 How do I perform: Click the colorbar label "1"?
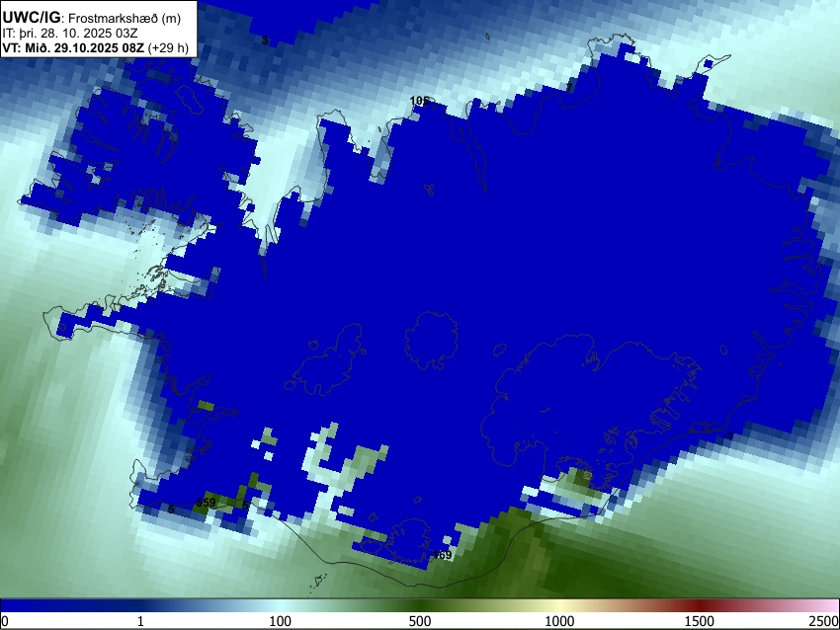tap(140, 621)
